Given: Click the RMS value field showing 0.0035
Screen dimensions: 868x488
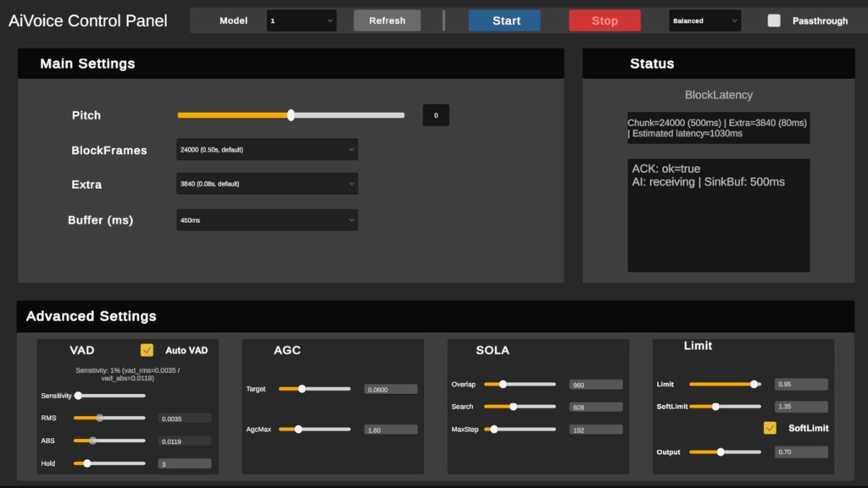Looking at the screenshot, I should click(185, 418).
